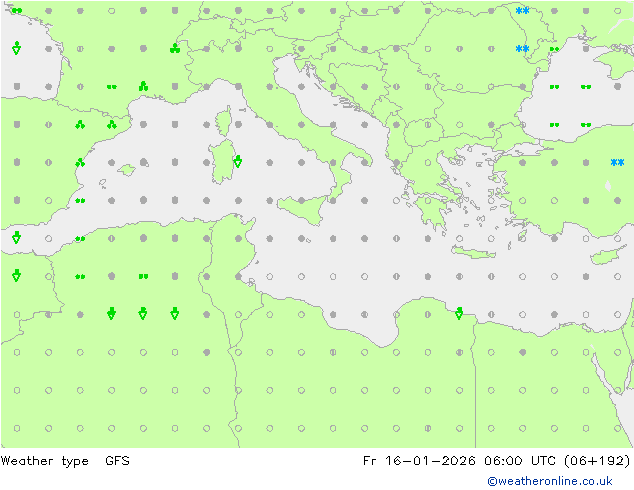Select the trefoil symbol on the Catalan coast near Barcelona
The image size is (634, 490).
pyautogui.click(x=112, y=124)
